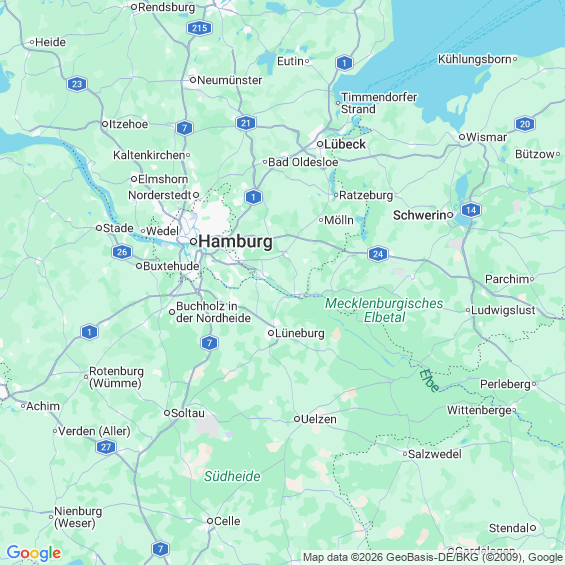The width and height of the screenshot is (565, 565).
Task: Click the A24 highway shield icon
Action: tap(378, 254)
